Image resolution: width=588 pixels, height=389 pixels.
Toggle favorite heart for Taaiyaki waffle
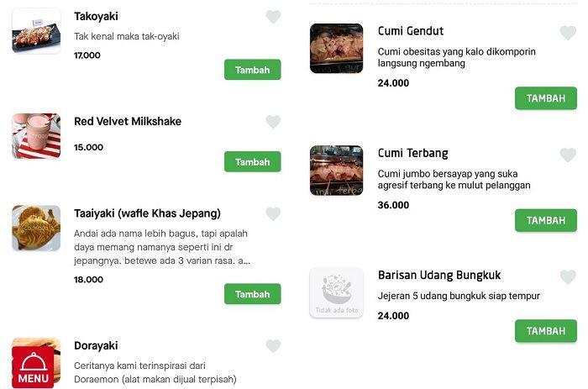[273, 213]
